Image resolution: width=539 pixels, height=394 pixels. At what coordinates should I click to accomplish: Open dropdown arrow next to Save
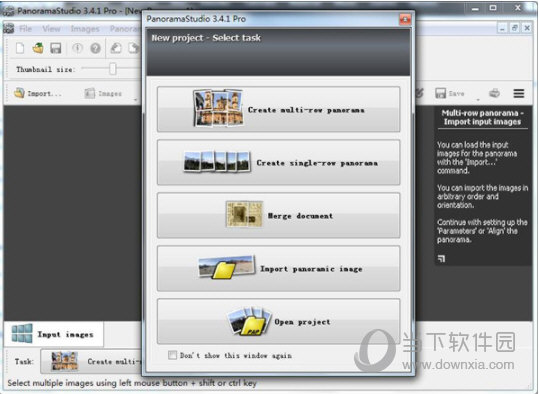(x=478, y=99)
